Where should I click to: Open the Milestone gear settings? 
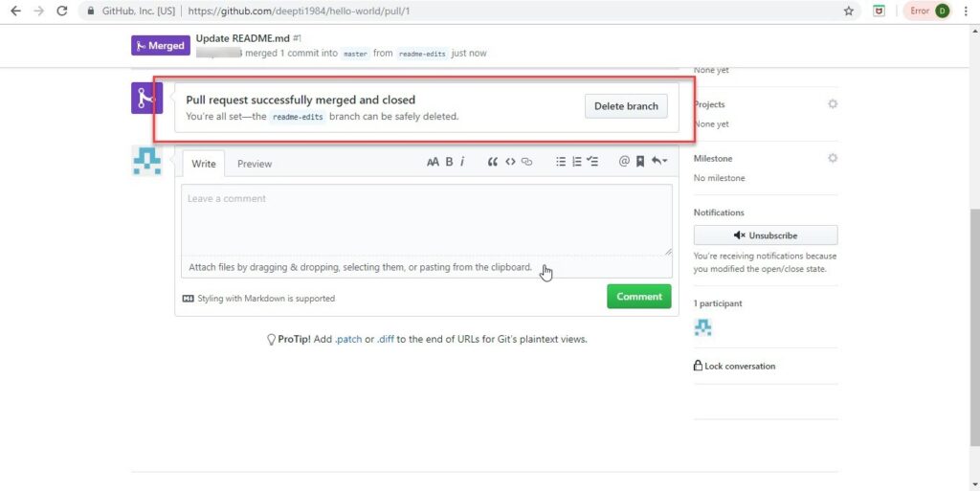833,158
